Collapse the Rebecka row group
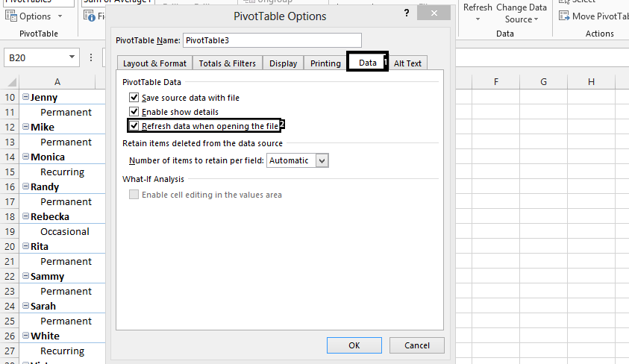The height and width of the screenshot is (364, 629). pos(25,216)
